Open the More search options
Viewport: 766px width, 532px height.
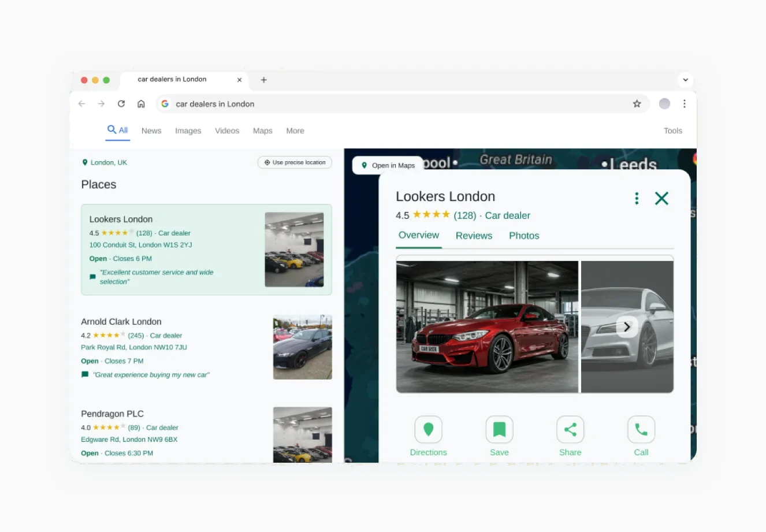[x=295, y=131]
